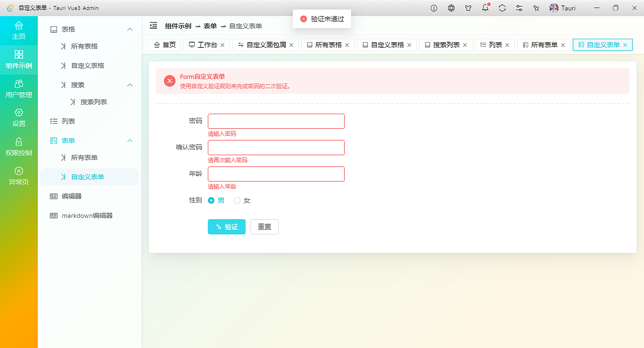Open the theme shirt icon in titlebar
Screen dimensions: 644x348
pyautogui.click(x=468, y=8)
